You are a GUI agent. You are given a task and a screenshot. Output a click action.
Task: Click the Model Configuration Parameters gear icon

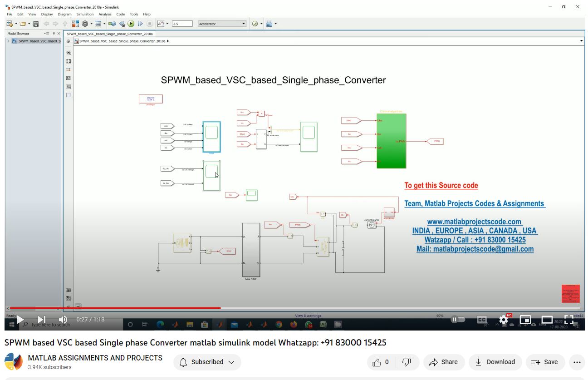pos(85,24)
